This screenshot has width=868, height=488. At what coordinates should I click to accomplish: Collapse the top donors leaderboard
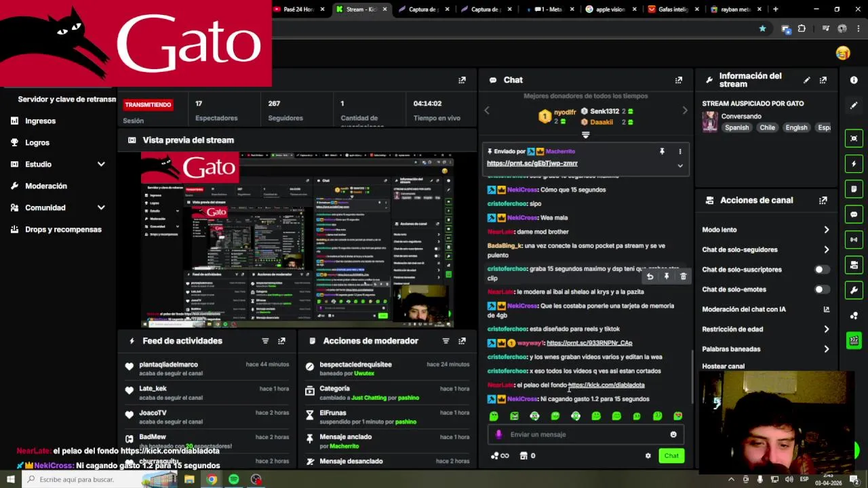[585, 135]
